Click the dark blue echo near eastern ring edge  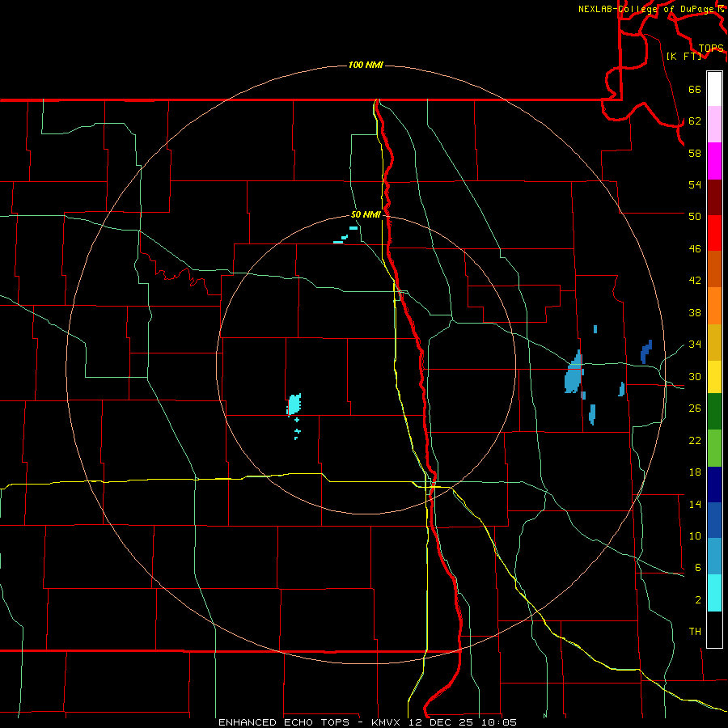click(645, 352)
